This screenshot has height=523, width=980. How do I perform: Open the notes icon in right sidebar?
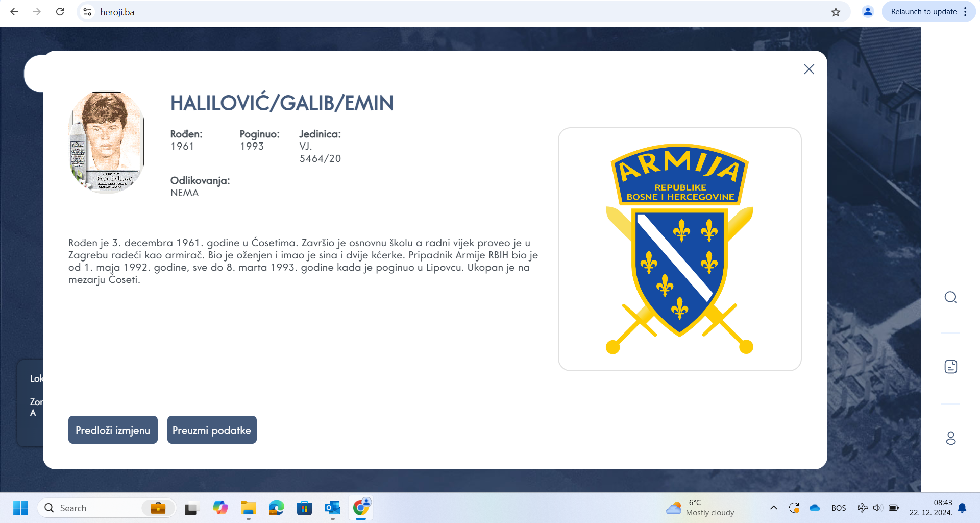pyautogui.click(x=950, y=367)
